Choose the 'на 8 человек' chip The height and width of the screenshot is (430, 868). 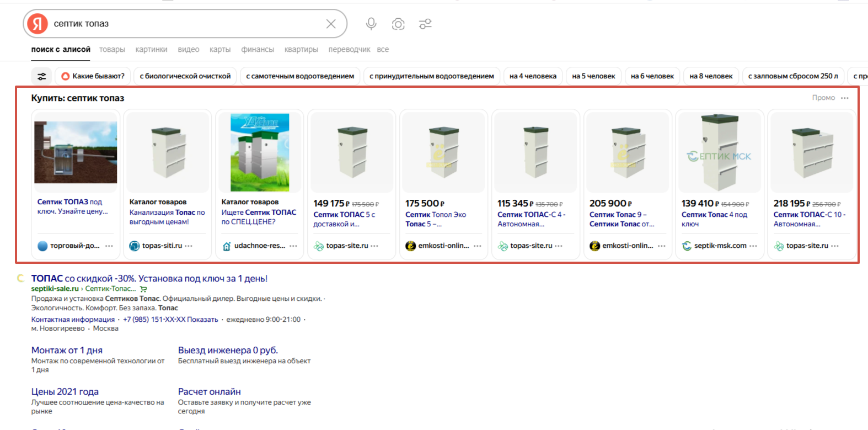[711, 76]
